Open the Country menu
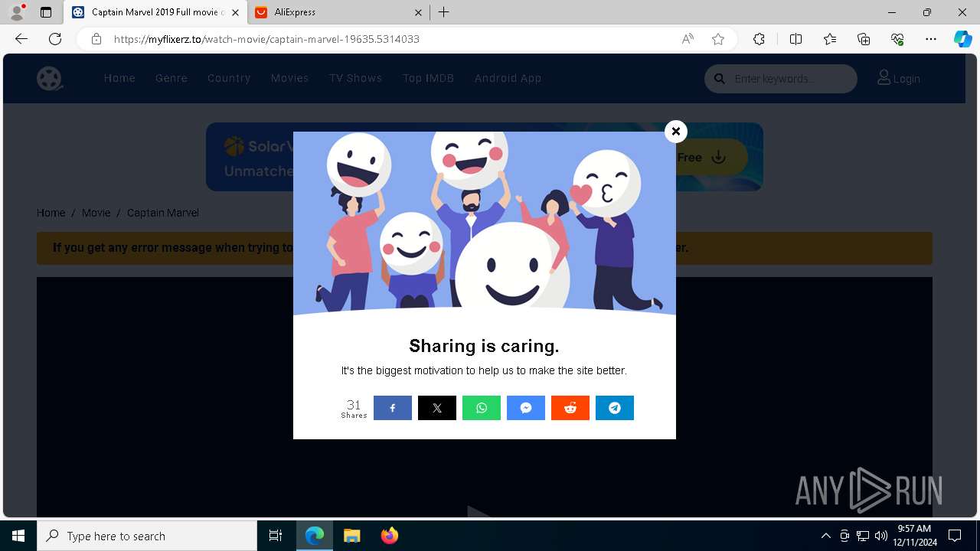Image resolution: width=980 pixels, height=551 pixels. 229,78
